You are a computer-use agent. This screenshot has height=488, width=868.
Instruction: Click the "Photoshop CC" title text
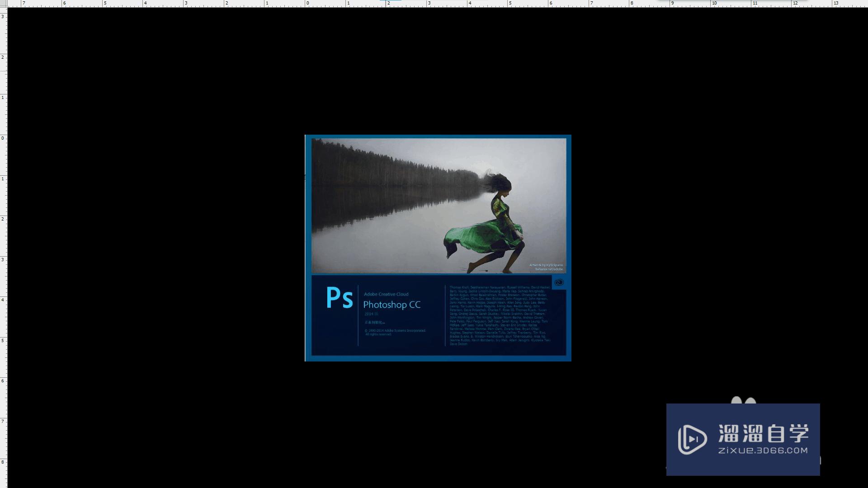[392, 305]
